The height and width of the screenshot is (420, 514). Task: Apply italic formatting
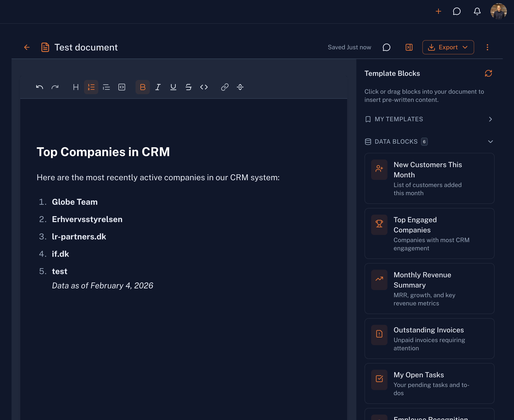[158, 87]
